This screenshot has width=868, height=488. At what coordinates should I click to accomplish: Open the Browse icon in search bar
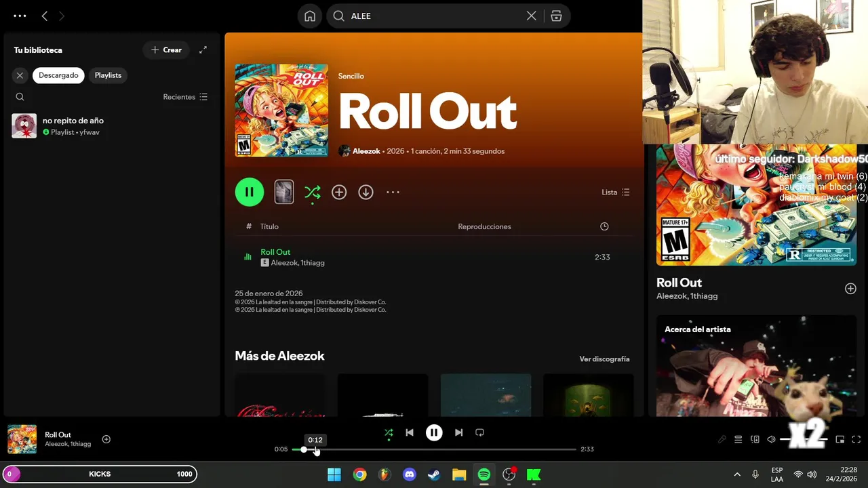[x=556, y=16]
